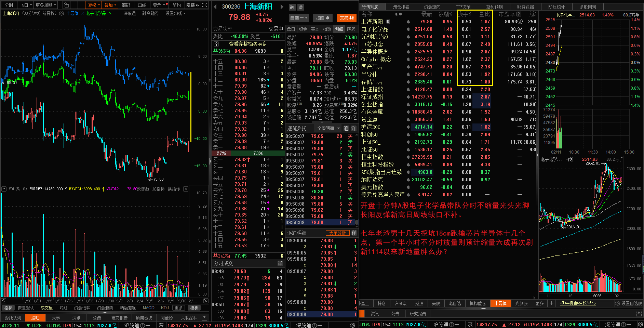This screenshot has width=644, height=328.
Task: Click the 详 button in 逐笔委托 header
Action: click(x=354, y=128)
